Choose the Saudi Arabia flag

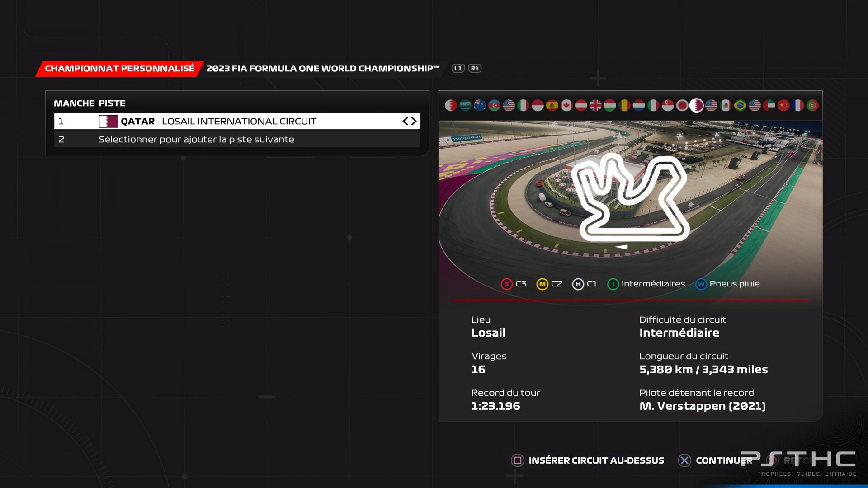pyautogui.click(x=465, y=105)
